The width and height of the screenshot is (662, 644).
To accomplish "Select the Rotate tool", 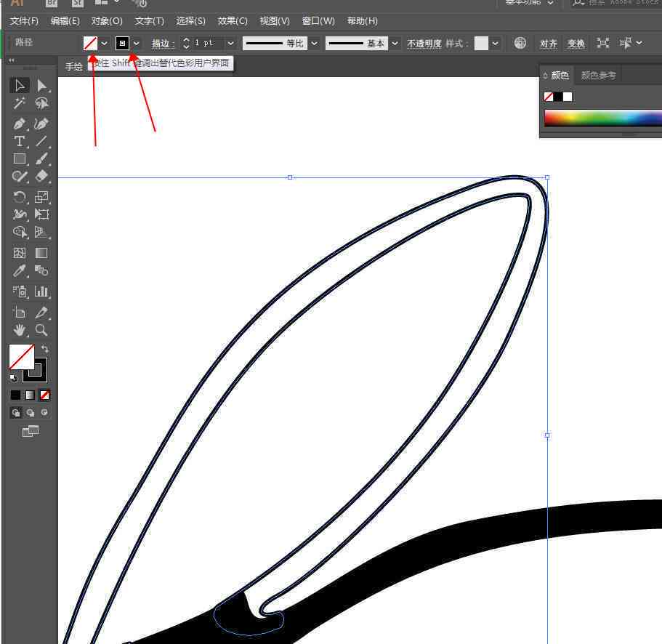I will pos(20,197).
